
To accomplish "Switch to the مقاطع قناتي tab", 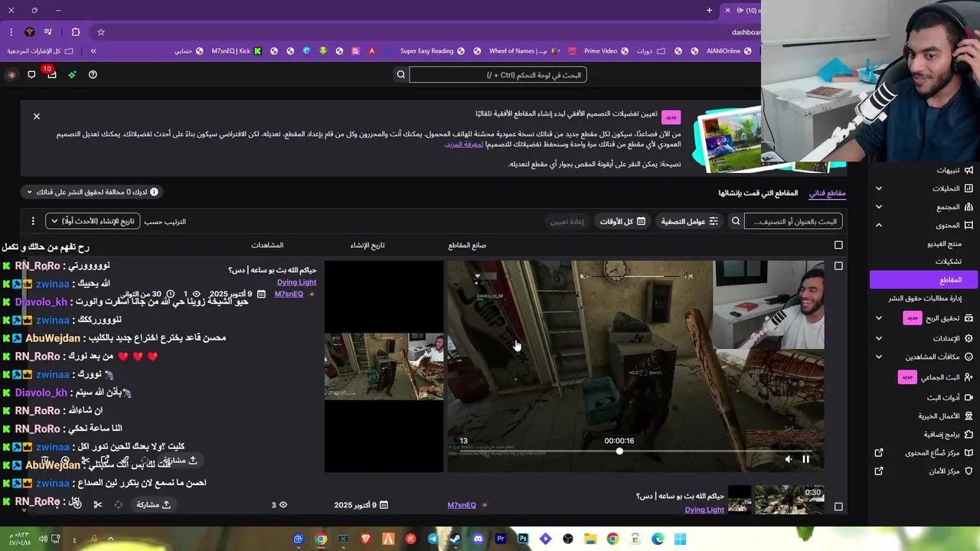I will pyautogui.click(x=828, y=193).
